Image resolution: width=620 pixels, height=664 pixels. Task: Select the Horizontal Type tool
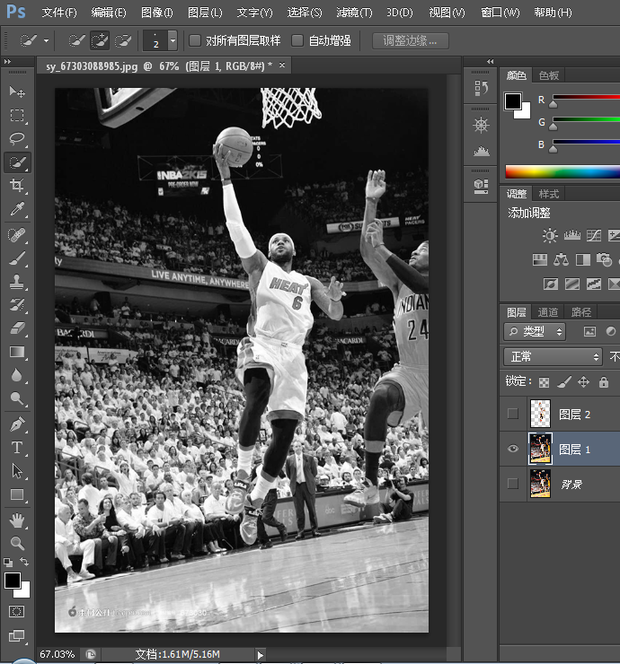coord(17,448)
